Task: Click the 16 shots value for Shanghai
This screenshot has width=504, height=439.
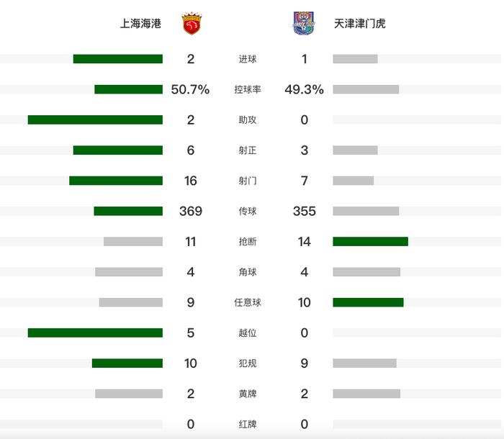Action: point(191,181)
